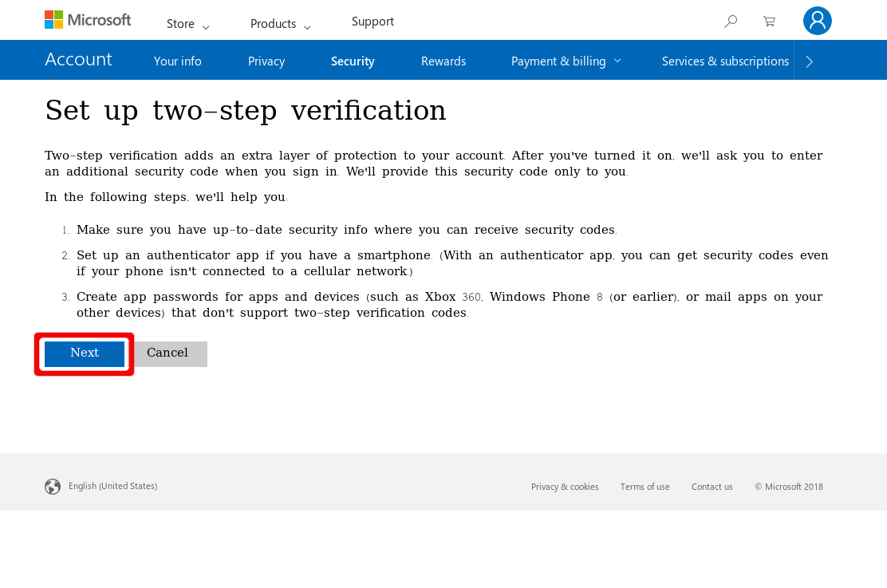The image size is (887, 588).
Task: Open the Privacy & cookies footer link
Action: 565,487
